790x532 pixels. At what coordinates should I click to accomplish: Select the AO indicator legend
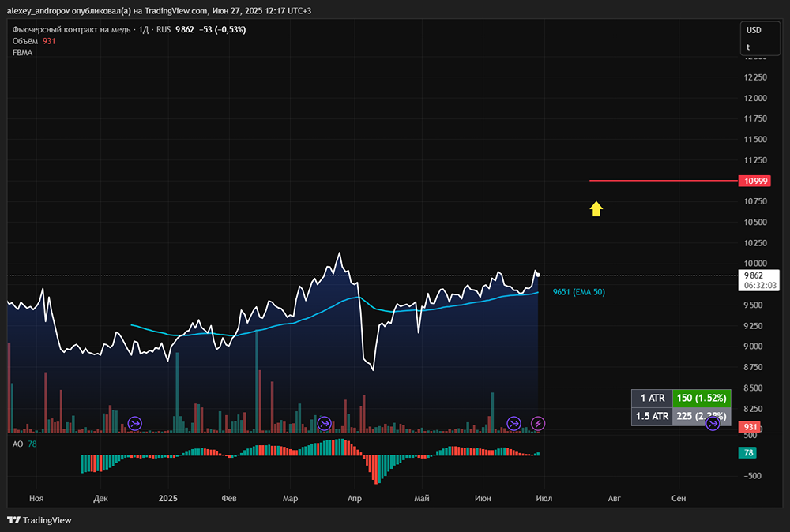[17, 444]
